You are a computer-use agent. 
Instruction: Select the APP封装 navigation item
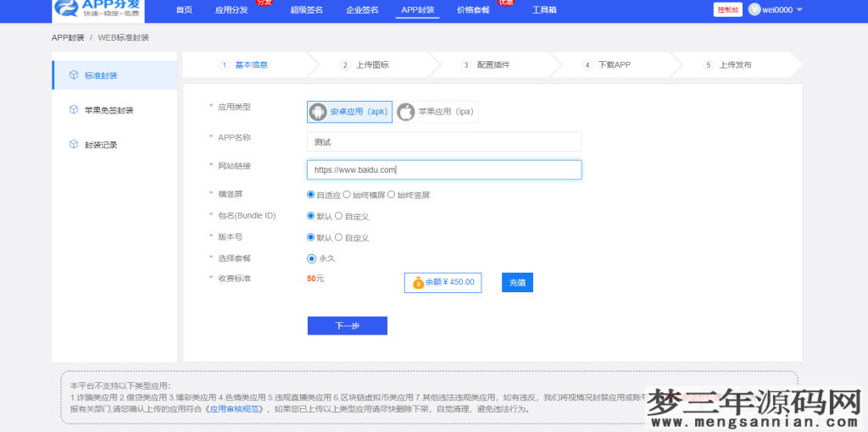point(417,10)
